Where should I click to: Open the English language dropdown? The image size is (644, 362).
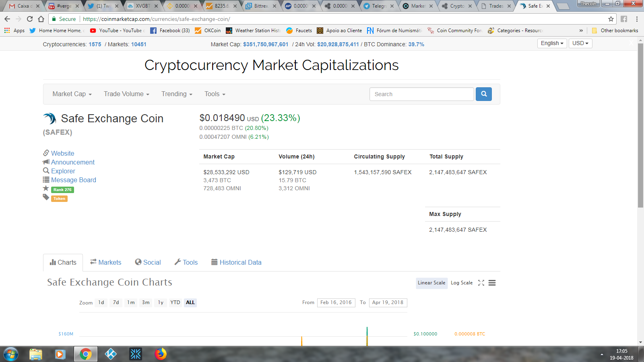pyautogui.click(x=552, y=43)
